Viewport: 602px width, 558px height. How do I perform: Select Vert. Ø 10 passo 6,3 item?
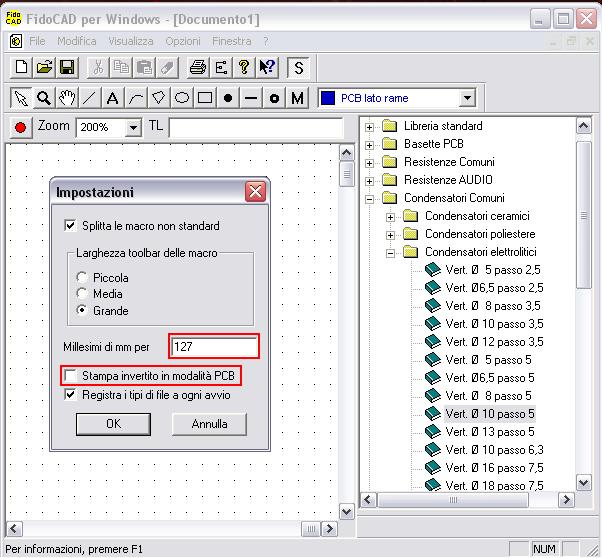494,450
